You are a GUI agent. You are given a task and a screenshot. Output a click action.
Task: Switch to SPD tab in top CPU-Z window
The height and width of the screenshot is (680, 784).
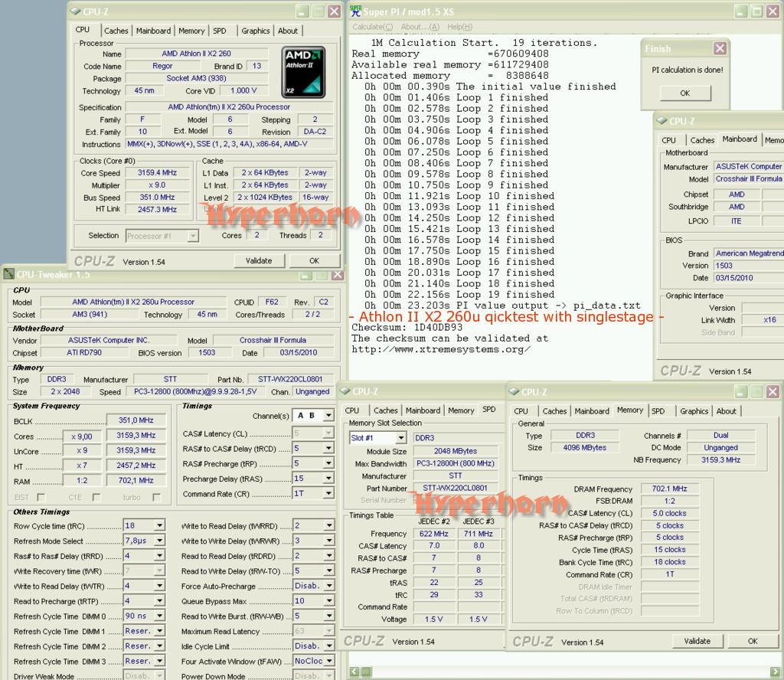tap(220, 31)
